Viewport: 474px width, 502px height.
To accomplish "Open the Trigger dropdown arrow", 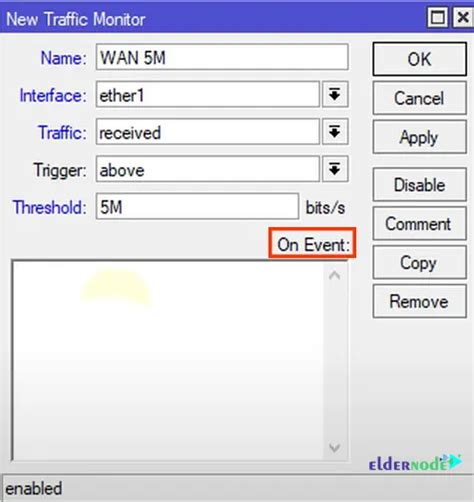I will (335, 169).
